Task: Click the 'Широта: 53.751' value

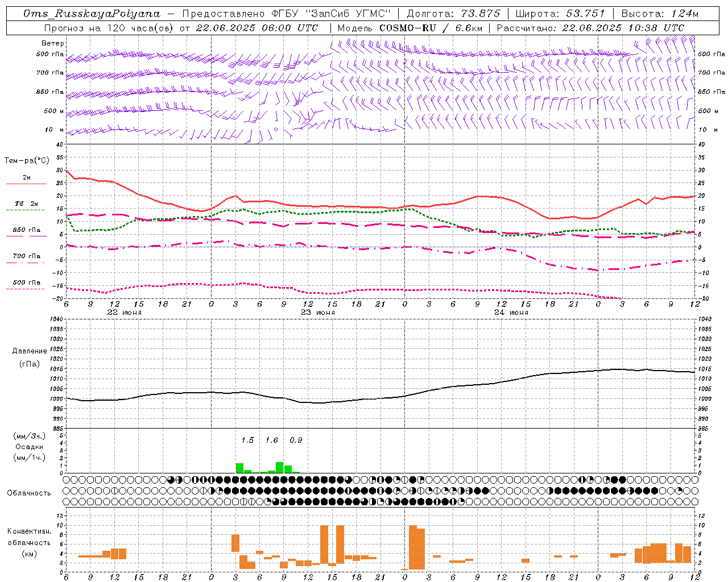Action: pyautogui.click(x=560, y=14)
